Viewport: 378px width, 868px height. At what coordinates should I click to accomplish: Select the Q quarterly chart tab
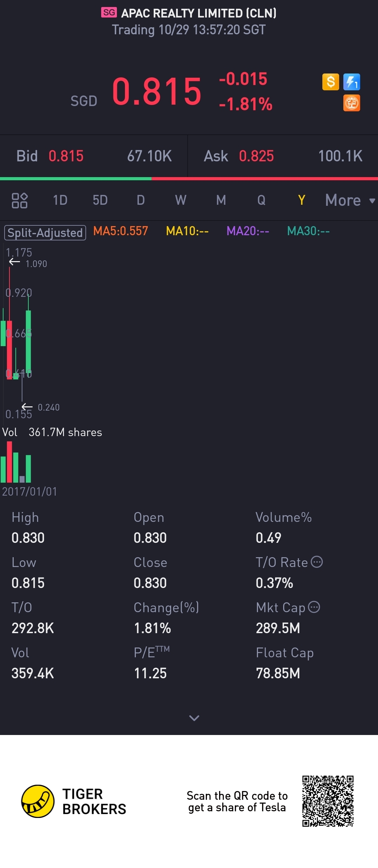coord(261,201)
